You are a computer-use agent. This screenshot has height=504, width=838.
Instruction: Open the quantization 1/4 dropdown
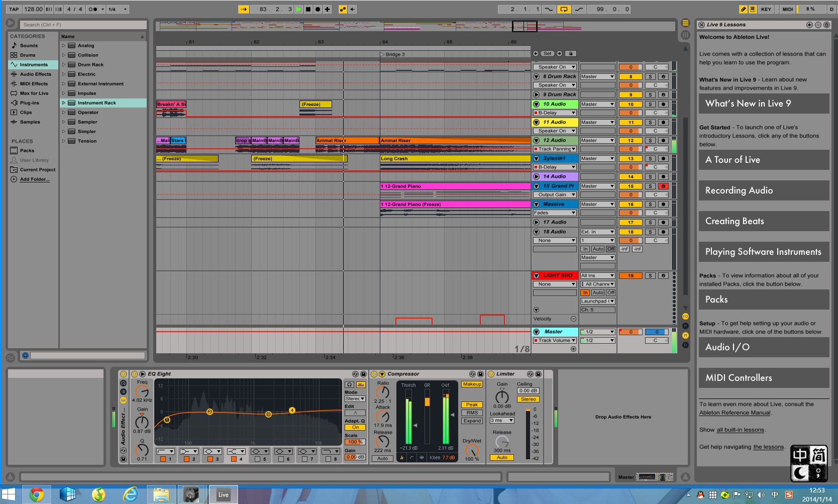pos(119,9)
